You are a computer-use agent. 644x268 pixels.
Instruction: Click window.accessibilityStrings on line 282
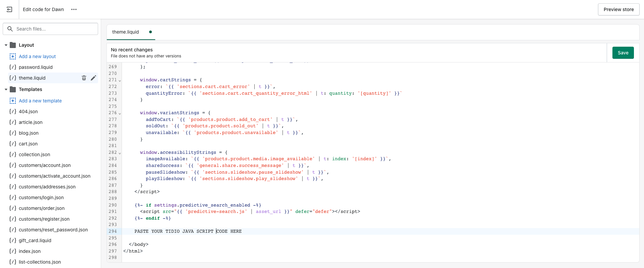pos(184,152)
